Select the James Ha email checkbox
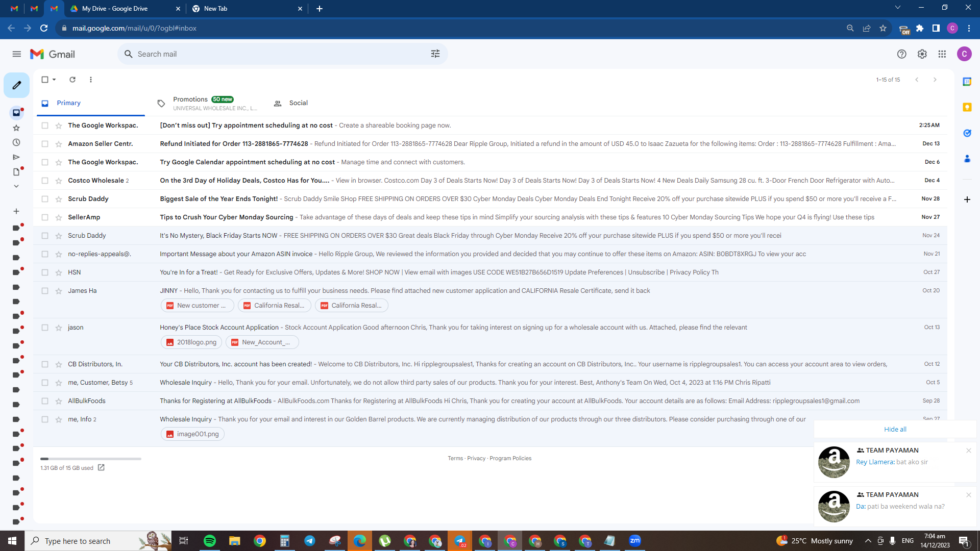980x551 pixels. (45, 291)
